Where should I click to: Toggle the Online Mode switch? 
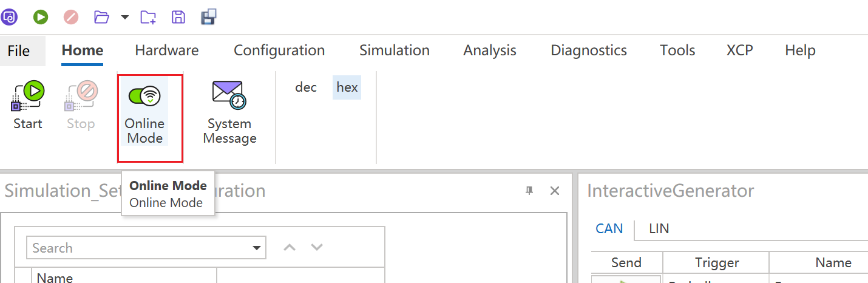144,96
